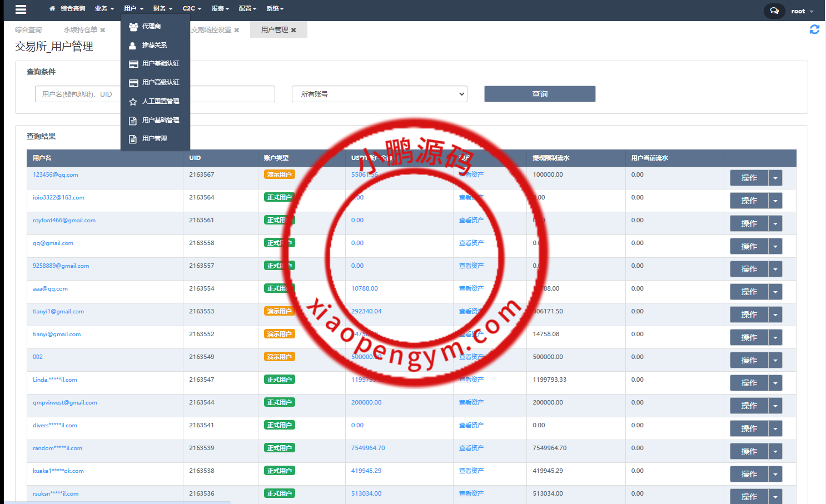Viewport: 826px width, 504px height.
Task: Close the 用户管理 tab with its X
Action: (x=293, y=30)
